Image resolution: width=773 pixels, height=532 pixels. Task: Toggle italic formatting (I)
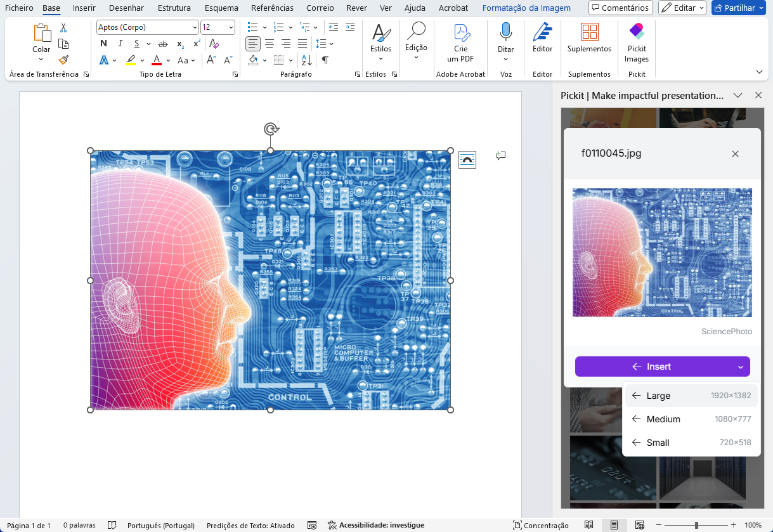click(x=120, y=44)
